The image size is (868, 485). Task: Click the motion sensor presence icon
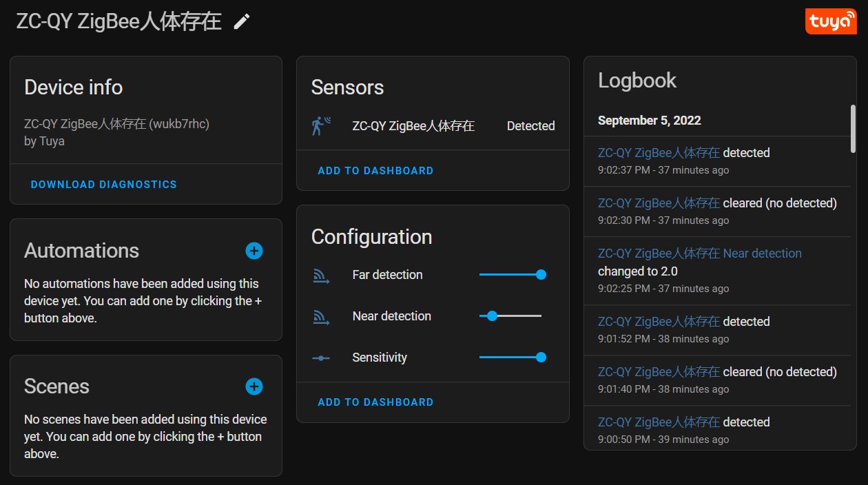320,126
